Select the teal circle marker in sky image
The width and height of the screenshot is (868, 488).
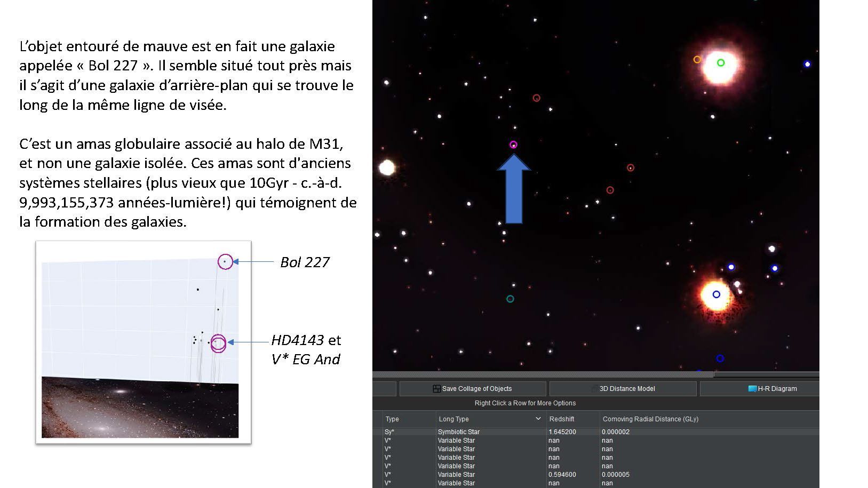510,299
